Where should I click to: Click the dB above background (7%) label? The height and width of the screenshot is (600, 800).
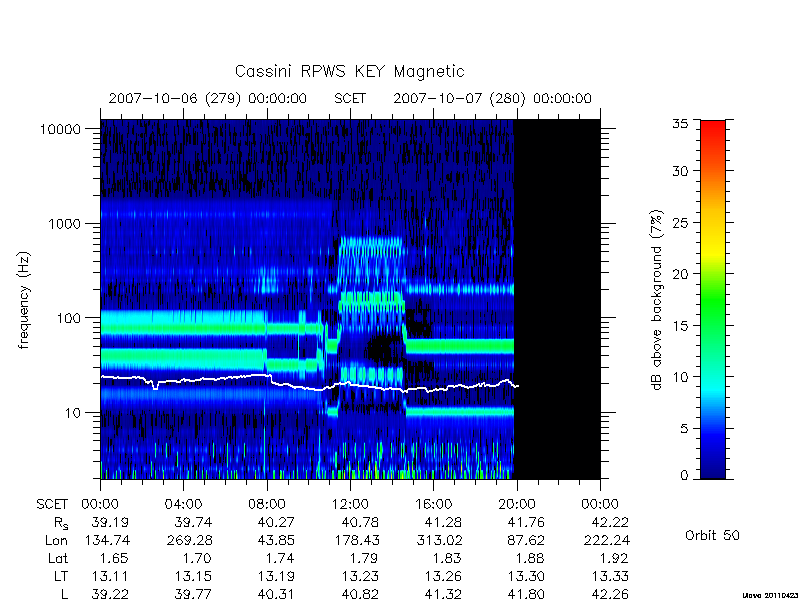tap(658, 300)
